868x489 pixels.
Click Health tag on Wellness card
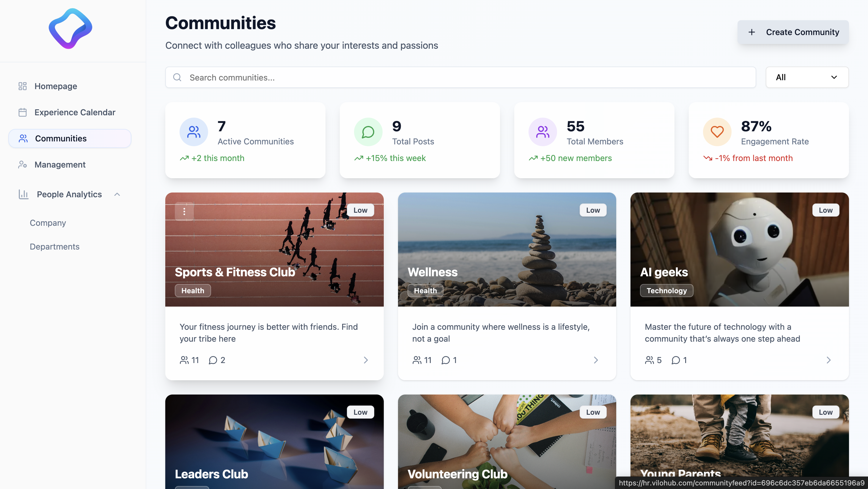tap(425, 290)
